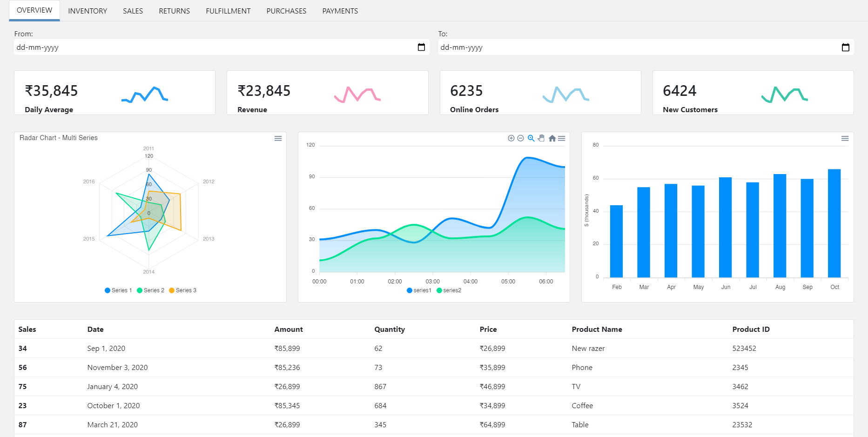The image size is (868, 437).
Task: Click the TV product name cell
Action: click(x=576, y=386)
